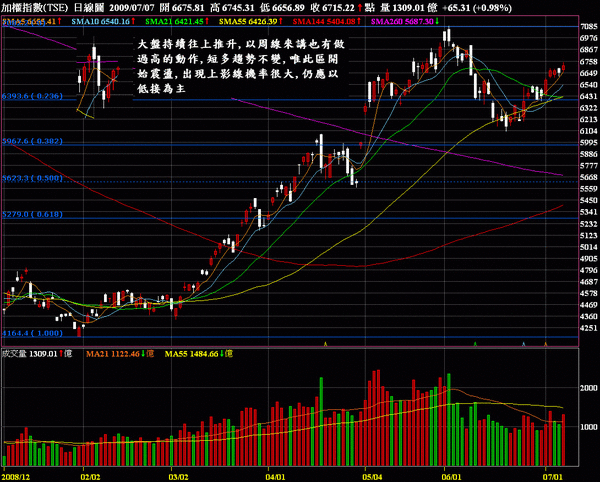Click the 2008/12 date axis label
The width and height of the screenshot is (600, 482).
click(16, 477)
